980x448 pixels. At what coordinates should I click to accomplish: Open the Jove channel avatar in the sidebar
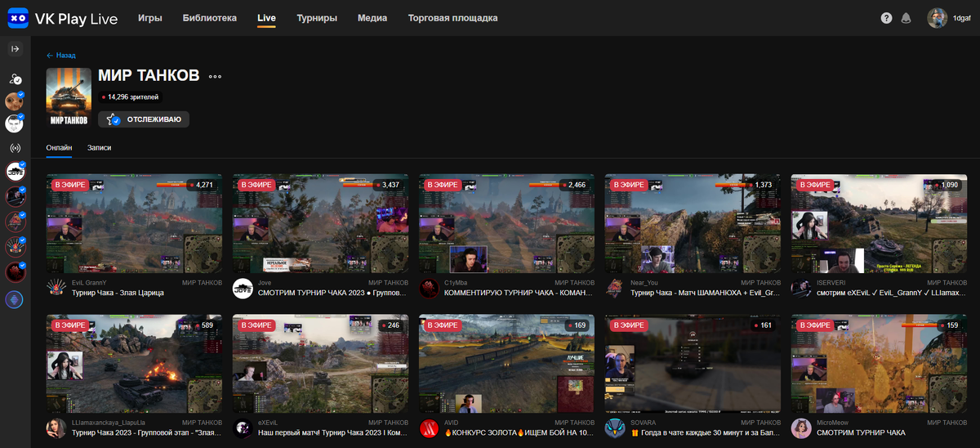(15, 172)
